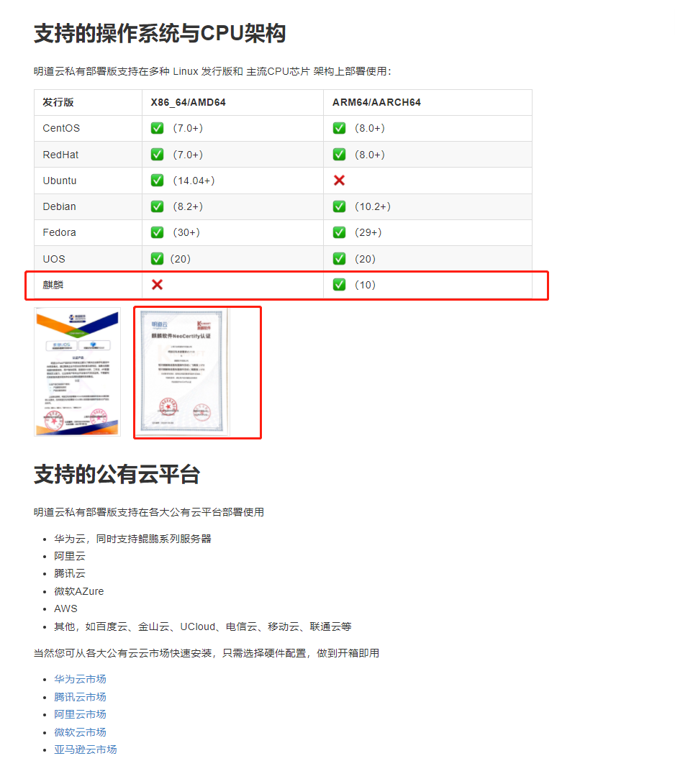Click the green checkmark for RedHat X86_64 (7.0+)
The image size is (675, 784).
point(157,155)
